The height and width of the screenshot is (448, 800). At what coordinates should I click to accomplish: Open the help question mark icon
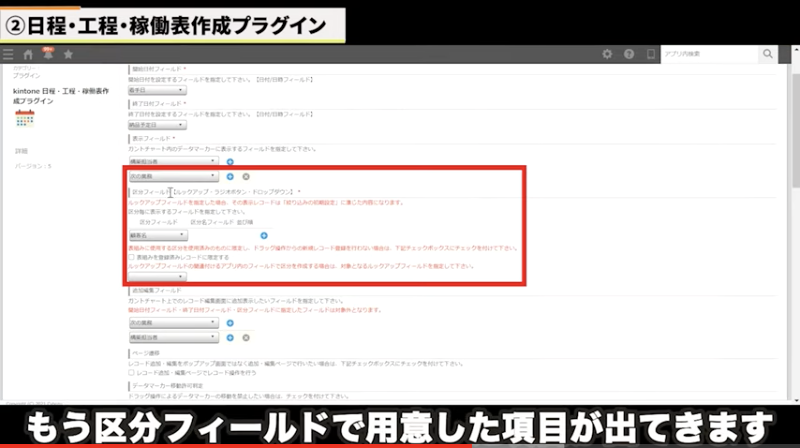click(629, 54)
